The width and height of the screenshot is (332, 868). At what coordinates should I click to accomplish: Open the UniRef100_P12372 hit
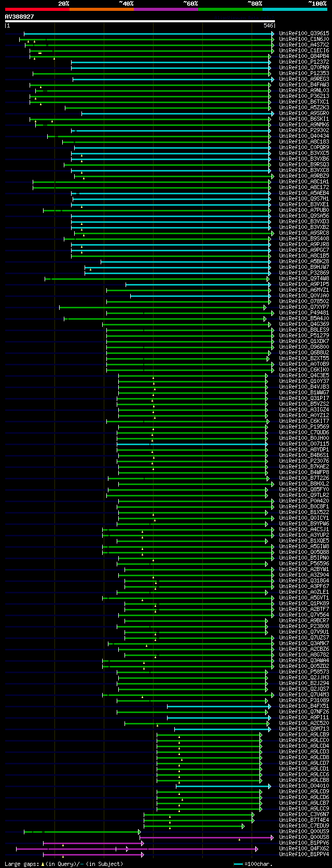304,62
